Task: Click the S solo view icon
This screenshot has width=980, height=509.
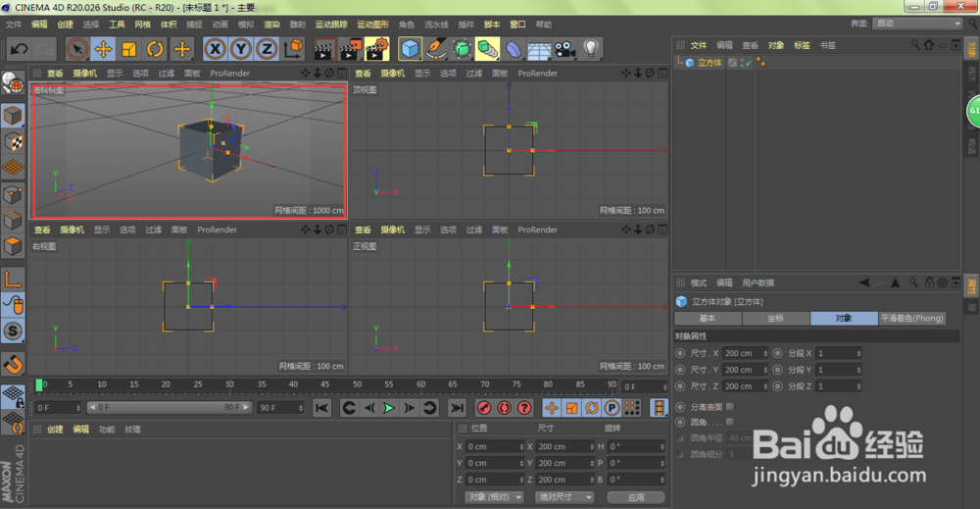Action: point(13,331)
